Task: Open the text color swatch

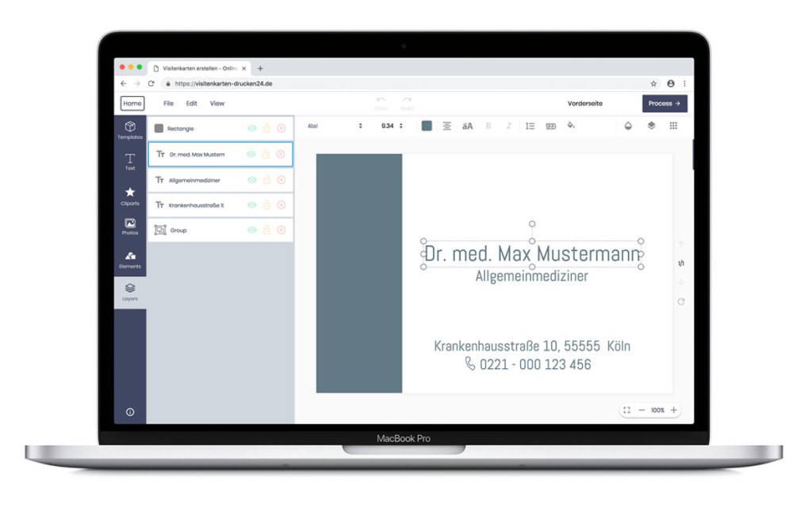Action: 426,125
